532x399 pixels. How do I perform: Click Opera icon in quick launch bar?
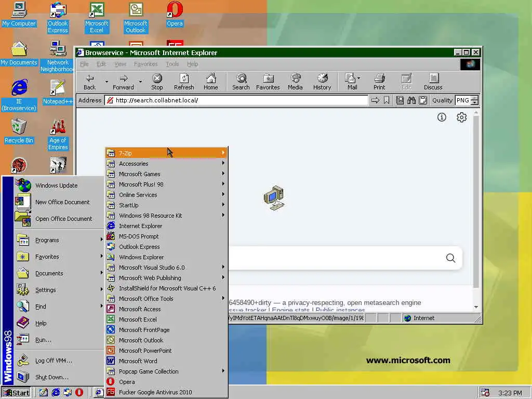click(79, 393)
